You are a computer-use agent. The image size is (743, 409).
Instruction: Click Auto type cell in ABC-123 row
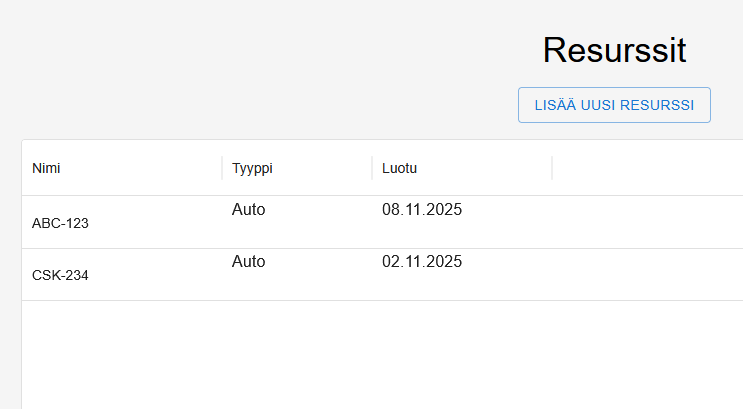pyautogui.click(x=248, y=210)
